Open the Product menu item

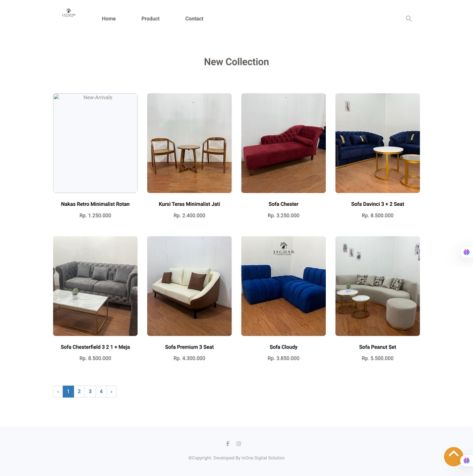click(x=150, y=18)
